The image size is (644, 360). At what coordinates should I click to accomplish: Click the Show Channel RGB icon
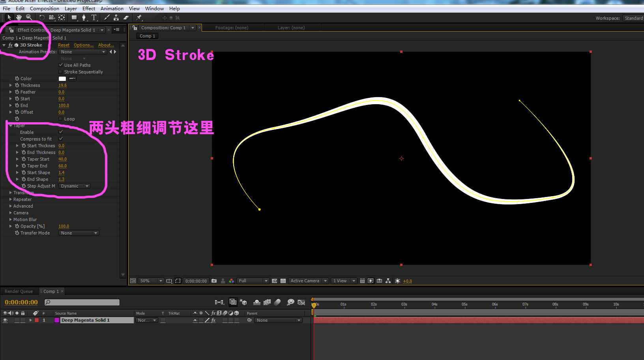pos(231,281)
